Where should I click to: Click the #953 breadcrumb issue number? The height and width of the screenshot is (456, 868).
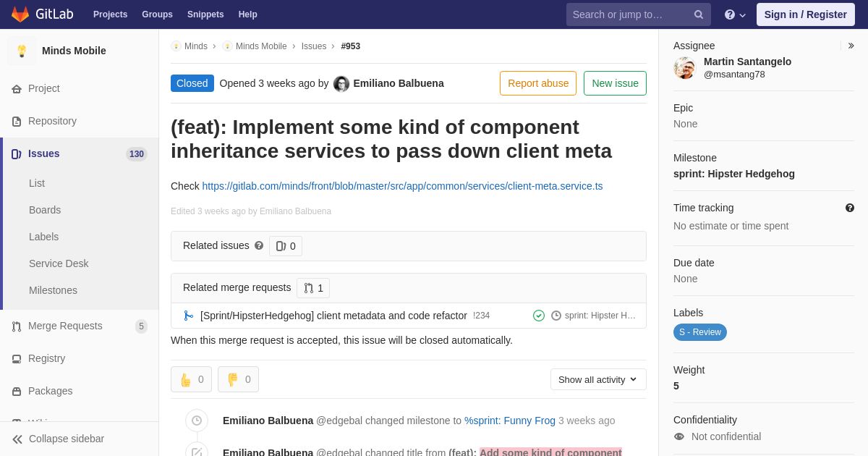[x=351, y=46]
